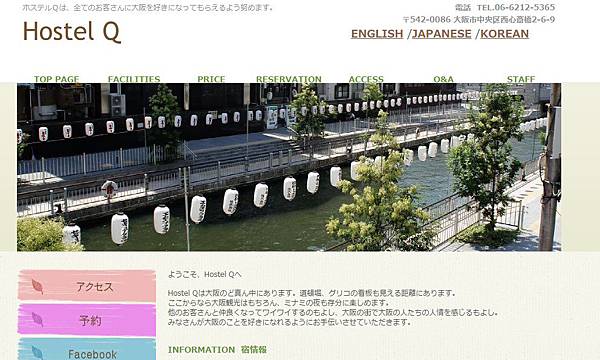Click the leaf icon on 予約 button

click(37, 319)
